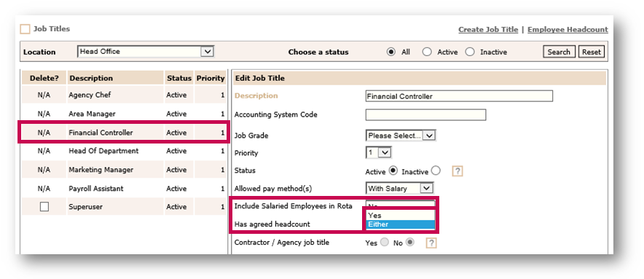Viewport: 644px width, 279px height.
Task: Select the Financial Controller row
Action: (124, 133)
